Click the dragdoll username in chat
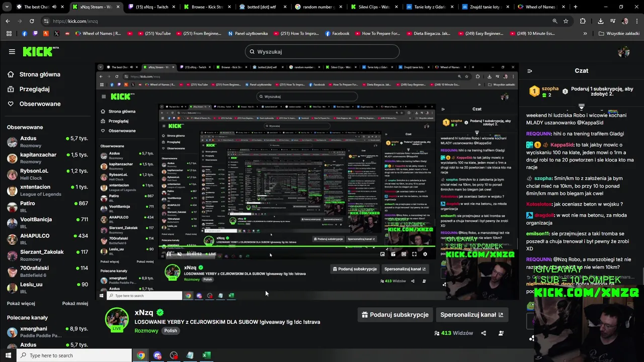The image size is (644, 362). click(x=544, y=215)
